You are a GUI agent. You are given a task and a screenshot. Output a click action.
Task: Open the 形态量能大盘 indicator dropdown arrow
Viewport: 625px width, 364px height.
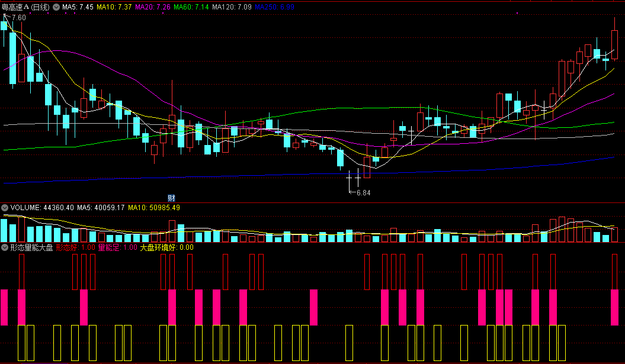pyautogui.click(x=5, y=247)
